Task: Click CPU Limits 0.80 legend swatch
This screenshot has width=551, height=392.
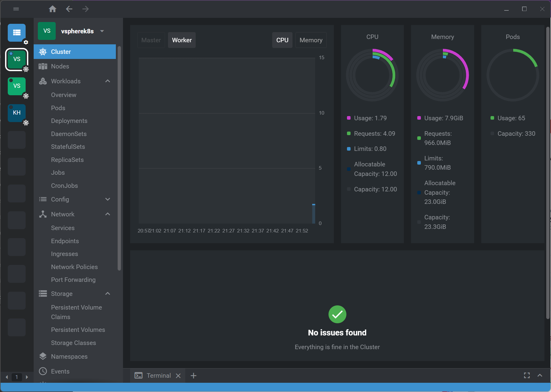Action: point(349,149)
